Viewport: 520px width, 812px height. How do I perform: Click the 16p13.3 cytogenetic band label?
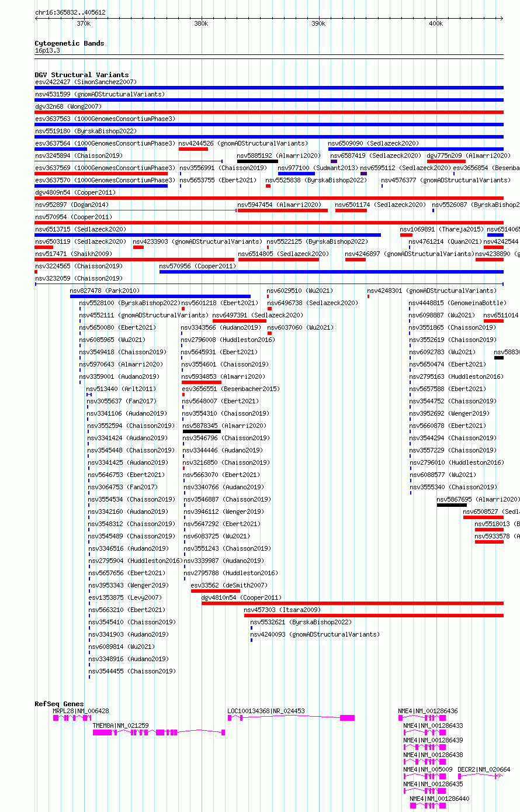click(x=47, y=50)
